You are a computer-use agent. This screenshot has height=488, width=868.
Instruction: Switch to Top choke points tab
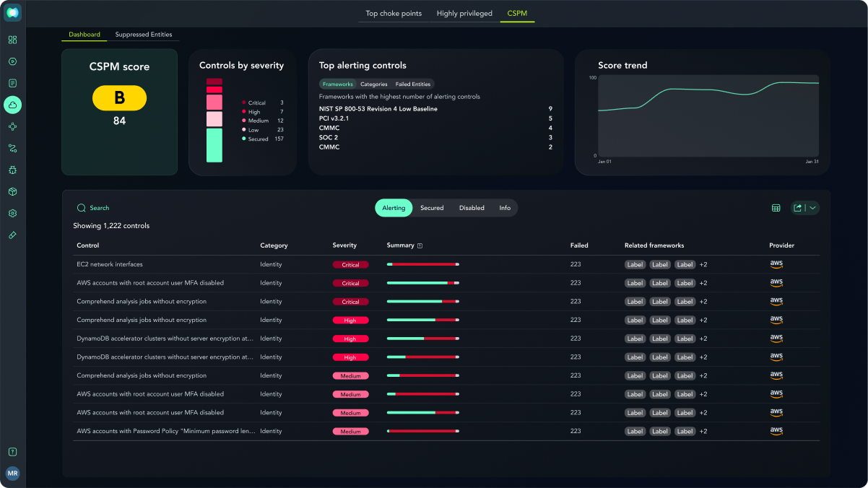392,13
